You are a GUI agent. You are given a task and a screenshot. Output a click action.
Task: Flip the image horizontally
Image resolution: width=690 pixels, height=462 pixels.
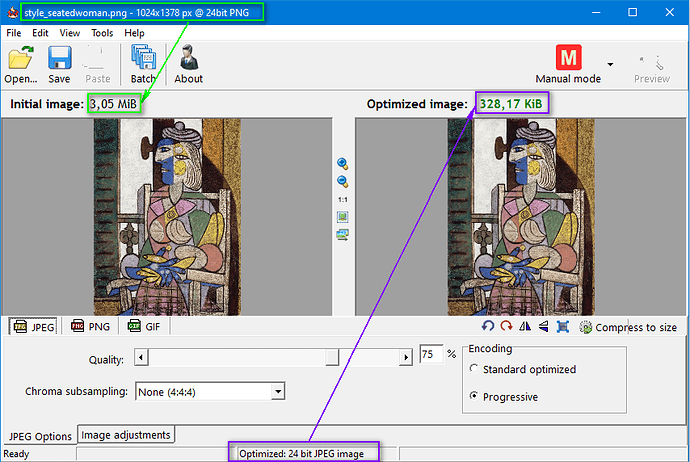525,326
